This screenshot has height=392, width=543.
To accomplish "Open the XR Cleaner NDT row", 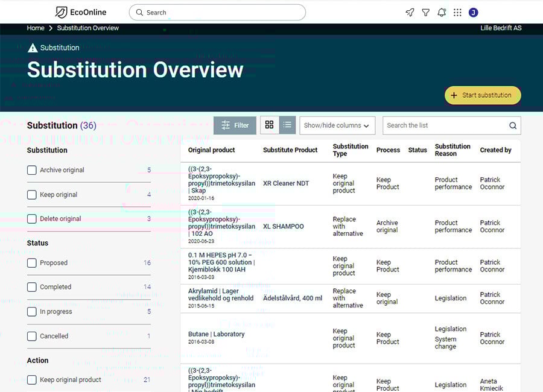I will 351,183.
